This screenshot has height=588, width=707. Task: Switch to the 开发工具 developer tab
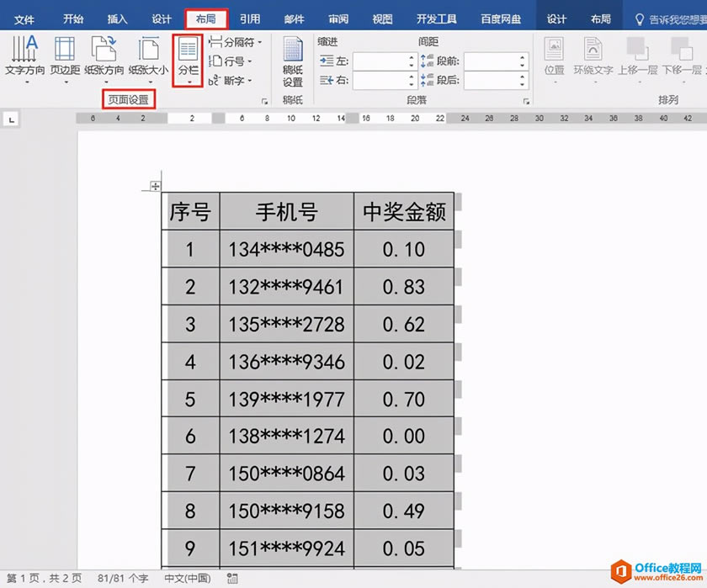tap(436, 19)
